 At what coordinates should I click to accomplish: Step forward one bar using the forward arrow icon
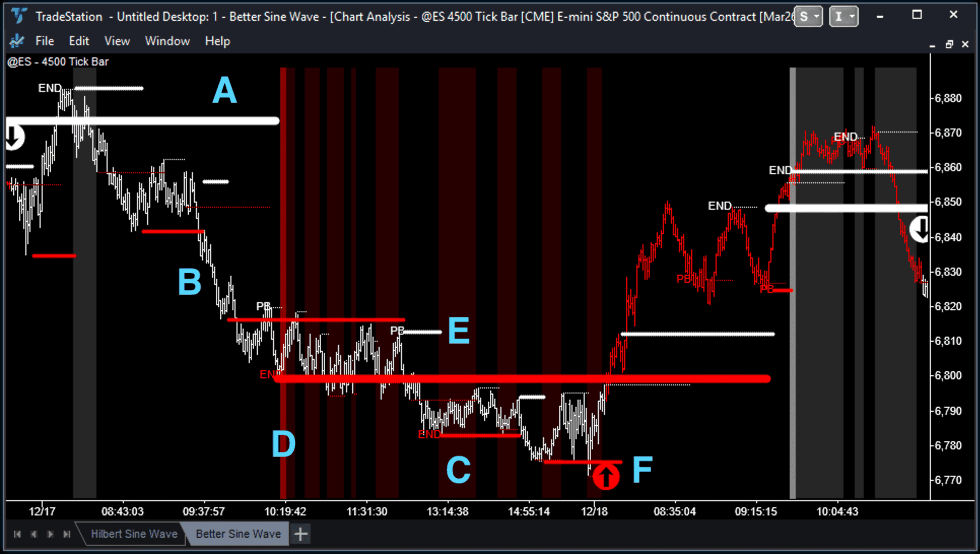coord(50,534)
